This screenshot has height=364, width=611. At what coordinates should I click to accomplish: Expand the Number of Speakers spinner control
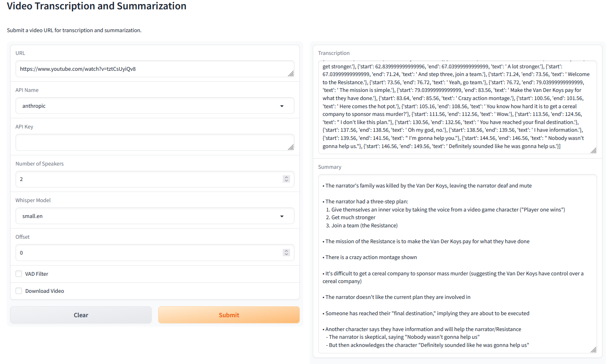[x=286, y=179]
